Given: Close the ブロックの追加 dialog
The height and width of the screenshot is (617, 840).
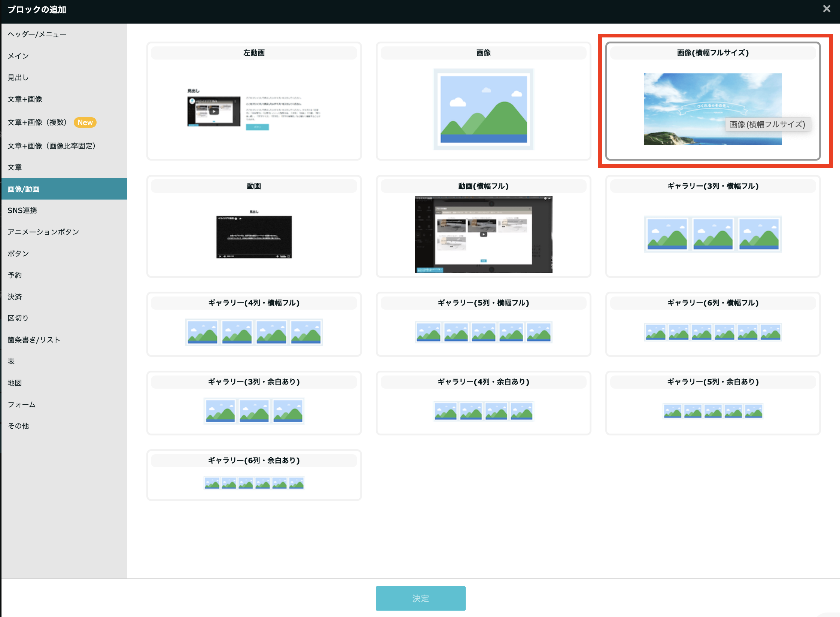Looking at the screenshot, I should click(x=827, y=9).
